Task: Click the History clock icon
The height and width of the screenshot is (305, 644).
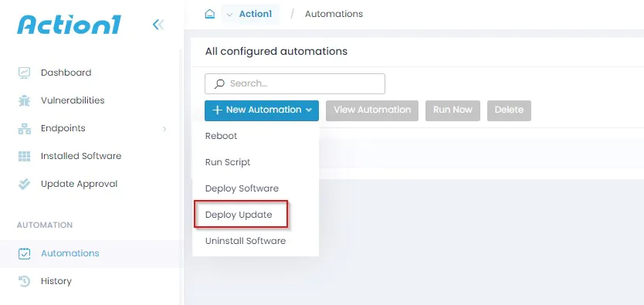Action: pyautogui.click(x=24, y=281)
